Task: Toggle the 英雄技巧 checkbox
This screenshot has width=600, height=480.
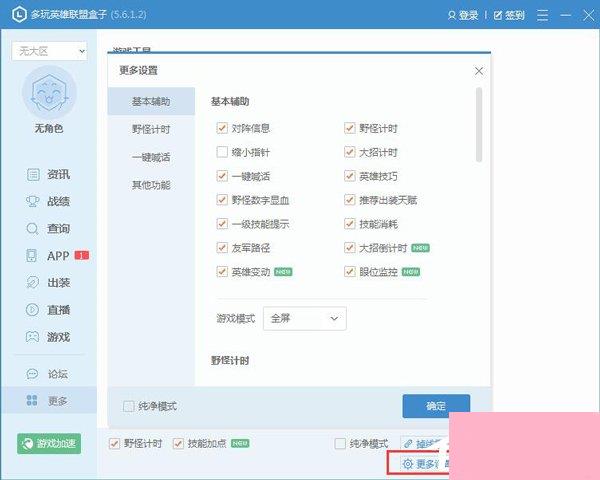Action: coord(350,176)
